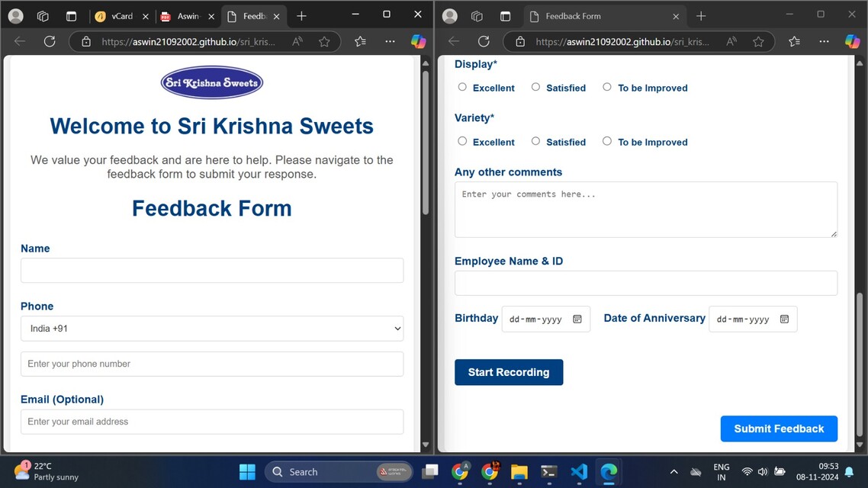This screenshot has height=488, width=868.
Task: Refresh the page in the left browser window
Action: [x=50, y=42]
